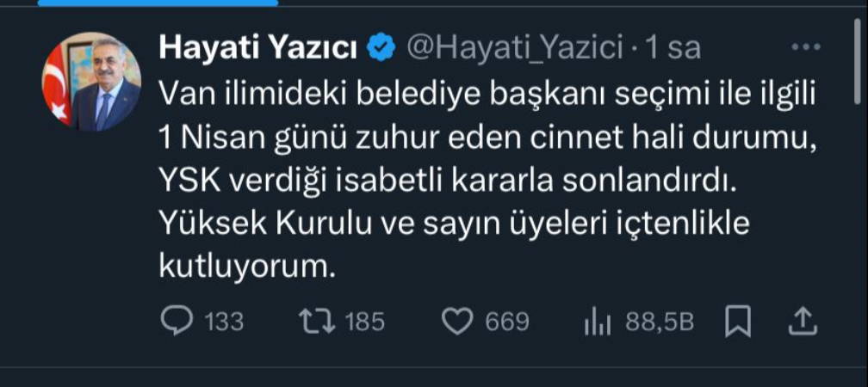Open profile via the Hayati Yazıcı name
Viewport: 868px width, 387px height.
pyautogui.click(x=258, y=49)
